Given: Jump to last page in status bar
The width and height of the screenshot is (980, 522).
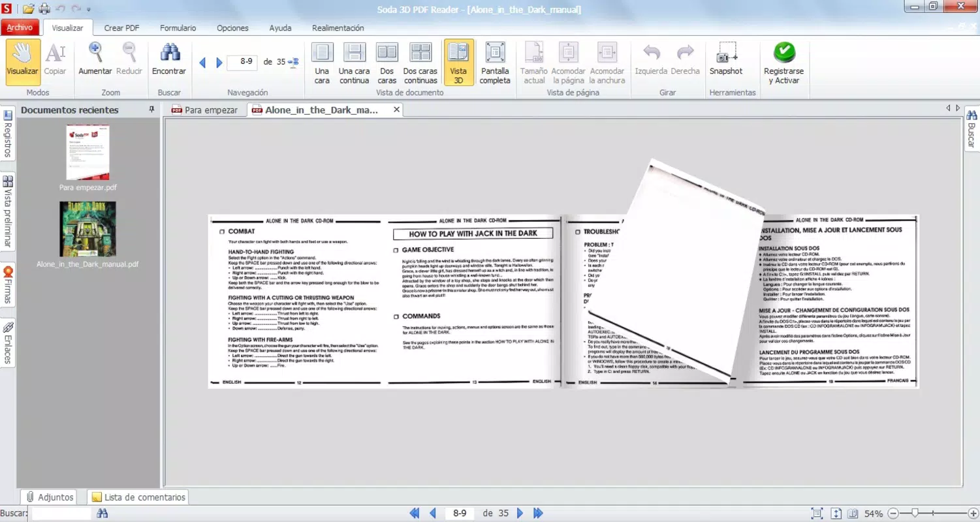Looking at the screenshot, I should coord(538,514).
